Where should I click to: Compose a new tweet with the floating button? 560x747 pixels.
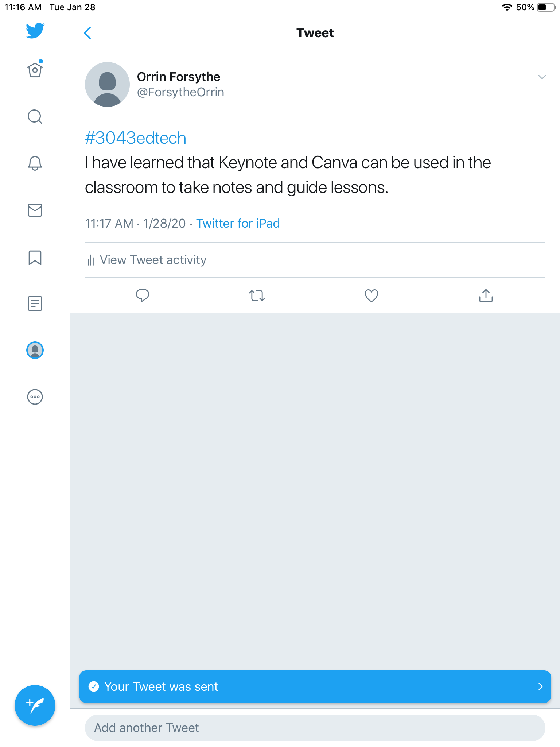tap(35, 705)
